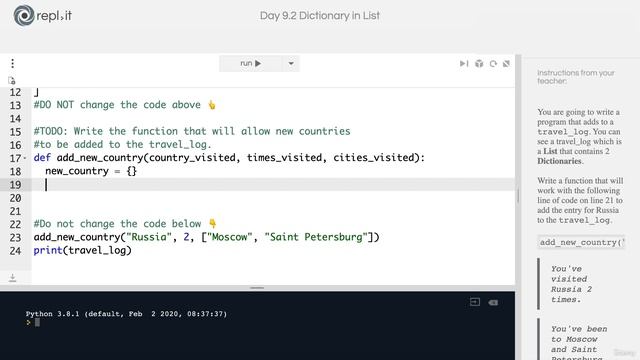
Task: Open the dropdown arrow beside run
Action: (x=291, y=63)
